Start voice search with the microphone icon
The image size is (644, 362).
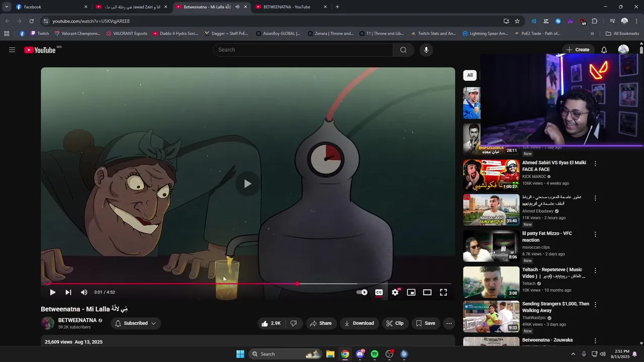point(426,50)
